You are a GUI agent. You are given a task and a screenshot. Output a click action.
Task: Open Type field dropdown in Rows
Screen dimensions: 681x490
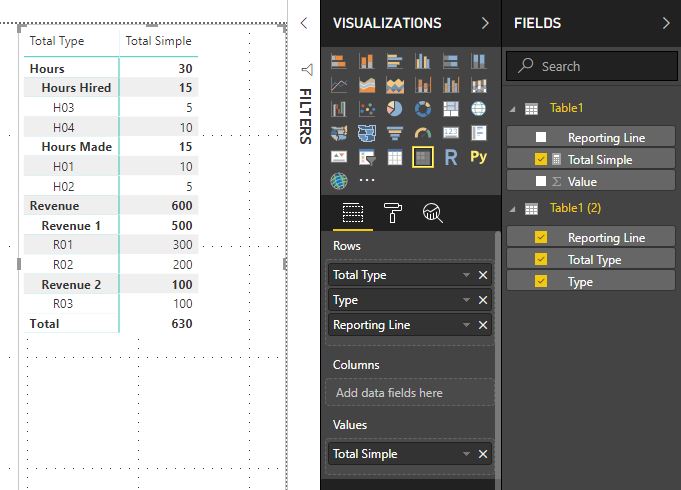click(x=466, y=300)
